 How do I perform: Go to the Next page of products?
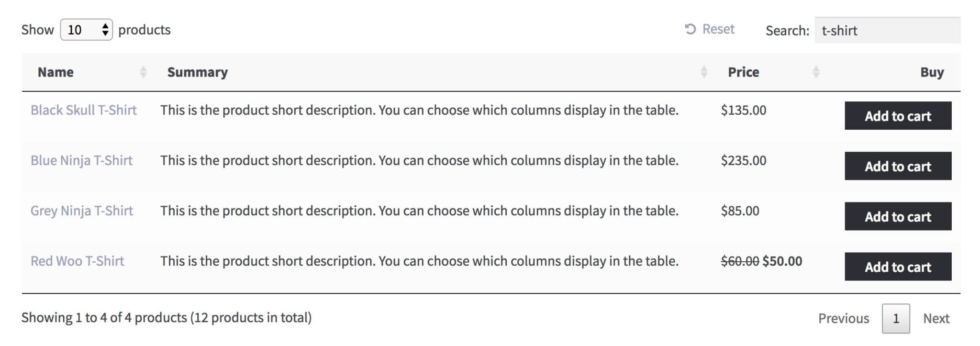click(x=936, y=318)
